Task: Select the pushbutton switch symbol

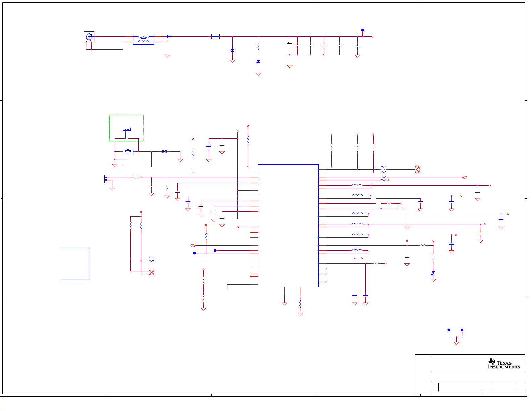Action: coord(128,151)
